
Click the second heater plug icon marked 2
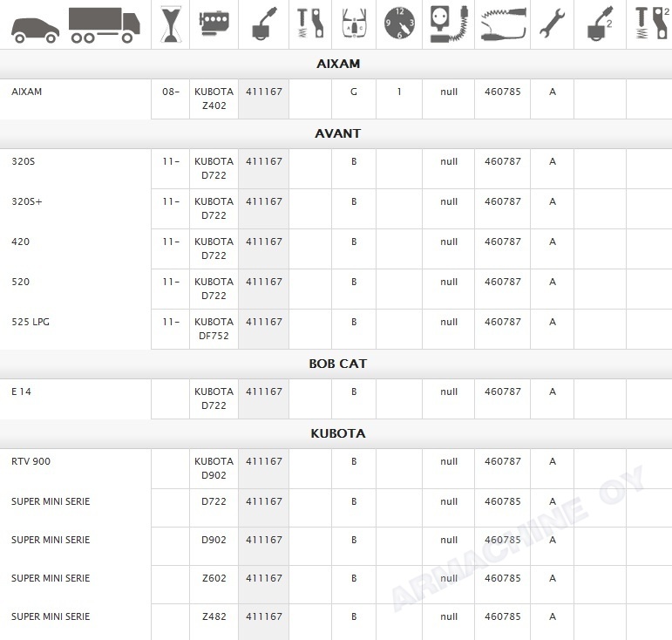[601, 24]
